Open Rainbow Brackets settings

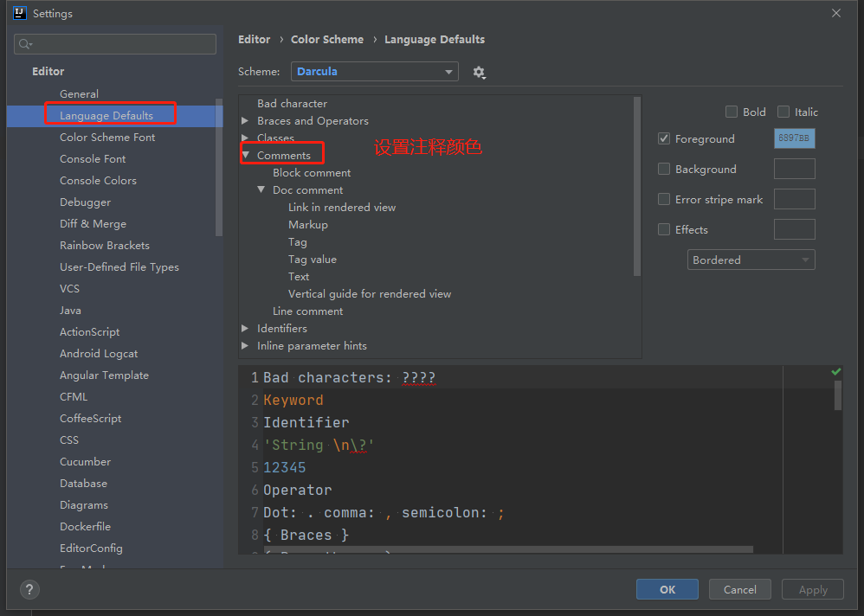(x=105, y=246)
